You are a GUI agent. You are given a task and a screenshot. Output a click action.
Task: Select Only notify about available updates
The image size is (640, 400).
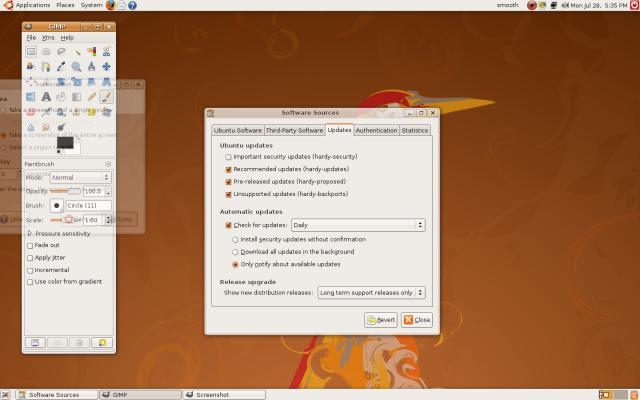(x=235, y=264)
